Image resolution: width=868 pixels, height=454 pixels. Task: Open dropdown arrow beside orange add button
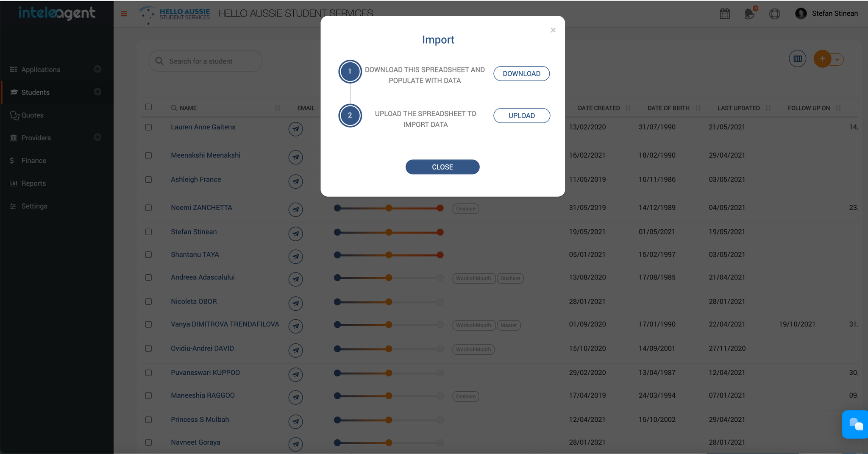click(x=837, y=59)
